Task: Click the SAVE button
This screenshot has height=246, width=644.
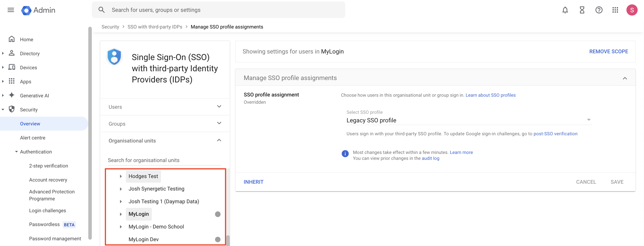Action: tap(617, 182)
